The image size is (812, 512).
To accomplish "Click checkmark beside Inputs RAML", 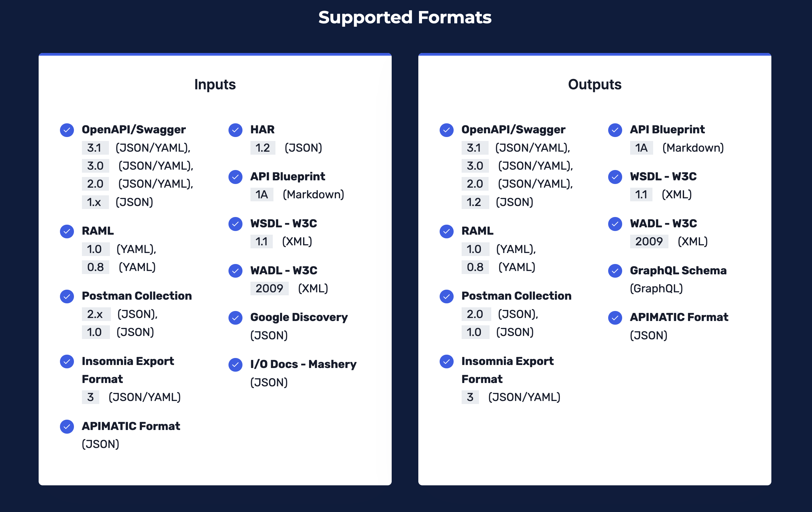I will (x=67, y=231).
